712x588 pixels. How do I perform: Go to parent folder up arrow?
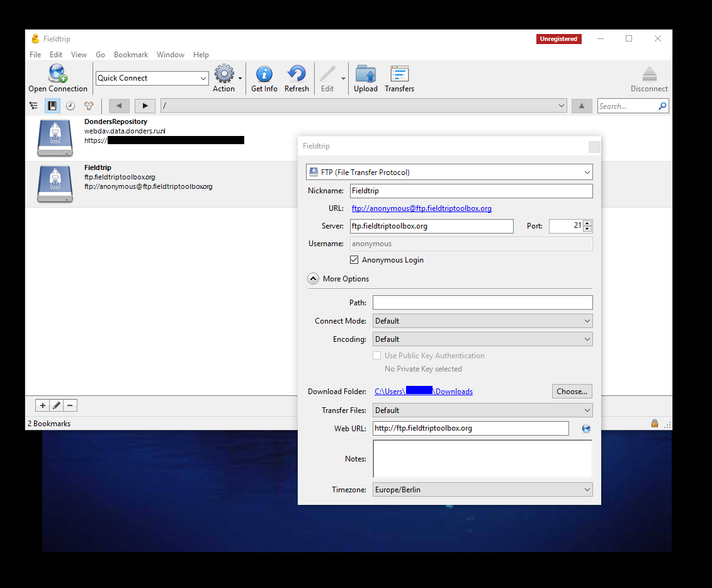click(x=582, y=106)
